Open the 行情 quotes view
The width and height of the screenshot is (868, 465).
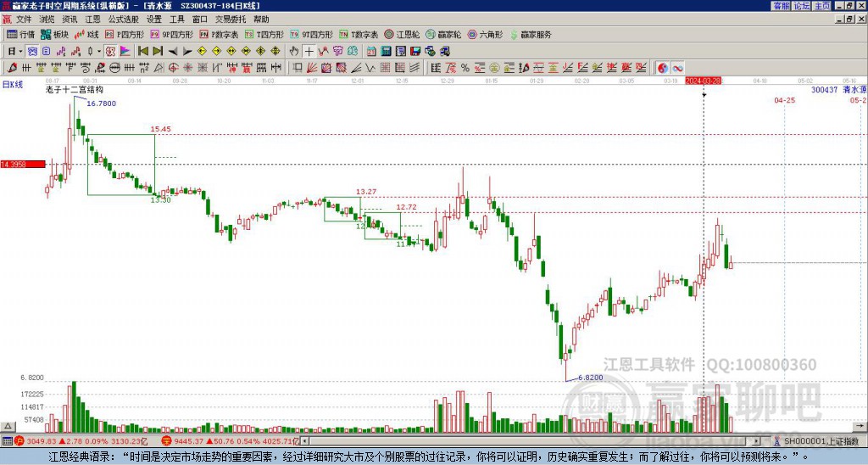pyautogui.click(x=21, y=34)
